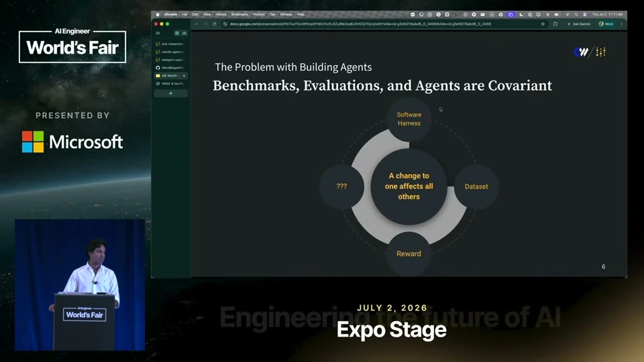Open the Profiles menu
The image size is (644, 362).
coord(259,14)
